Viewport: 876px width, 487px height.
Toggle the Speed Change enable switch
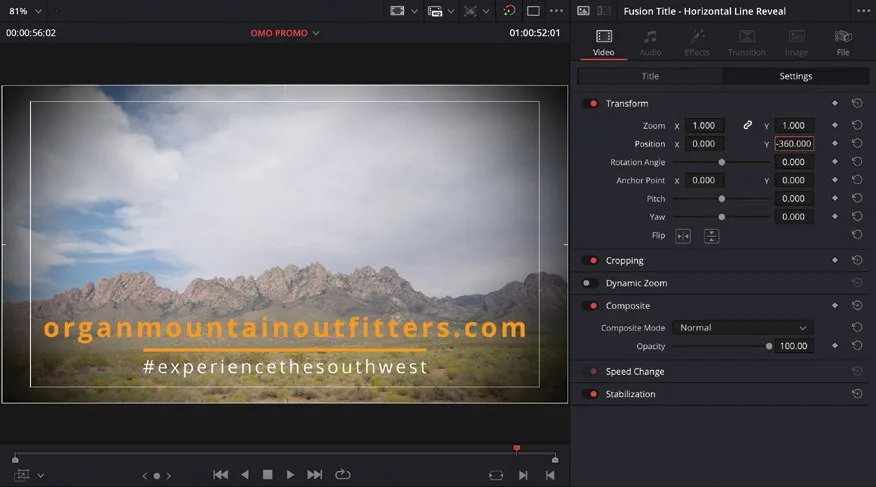pos(590,371)
